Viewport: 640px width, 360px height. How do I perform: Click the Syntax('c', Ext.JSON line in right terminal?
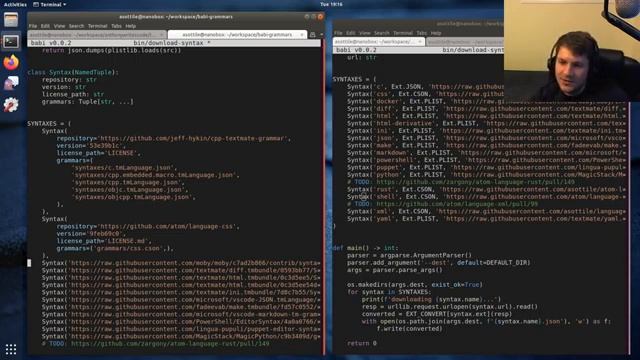[426, 87]
